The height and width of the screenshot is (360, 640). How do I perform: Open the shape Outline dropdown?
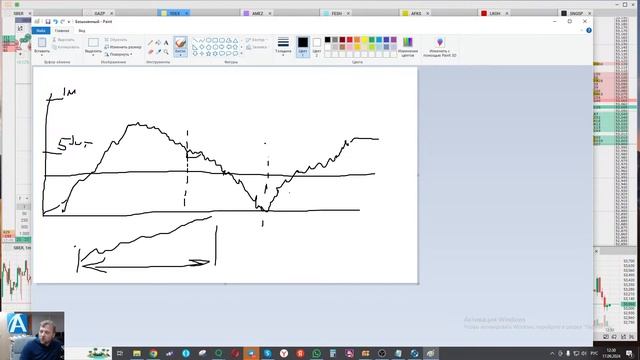[256, 40]
